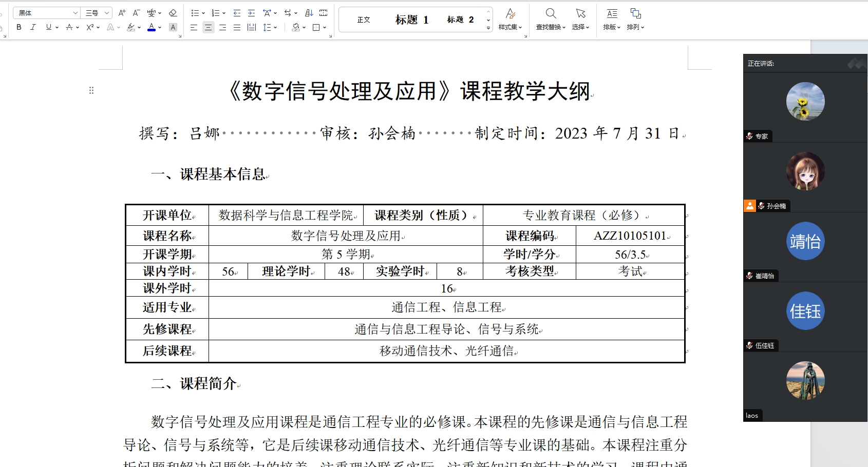Screen dimensions: 868x467
Task: Click the clear formatting eraser icon
Action: [173, 13]
